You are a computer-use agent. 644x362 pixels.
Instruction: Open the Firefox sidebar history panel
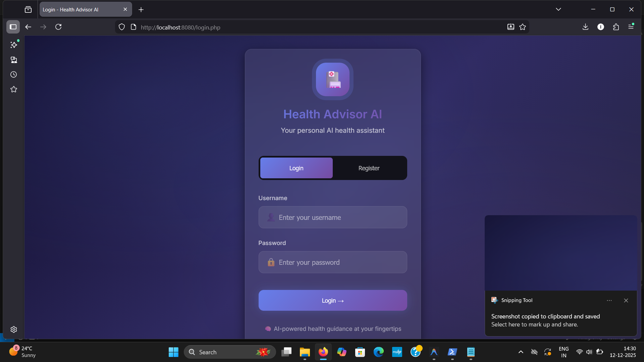(14, 74)
